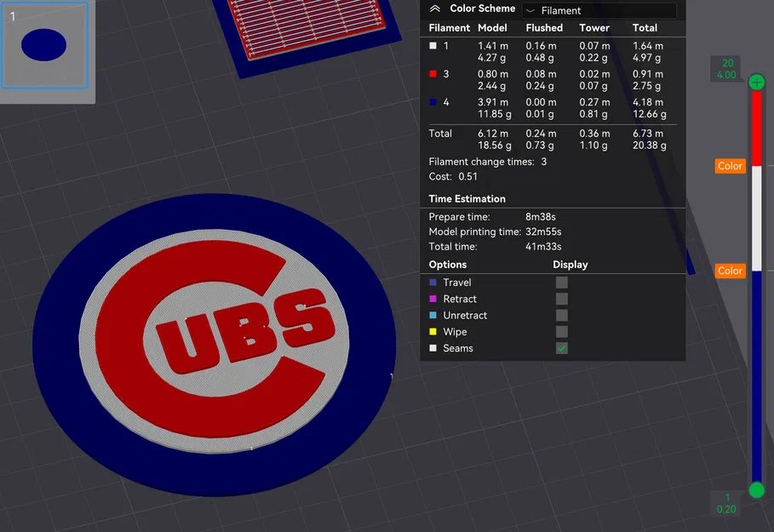774x532 pixels.
Task: Enable the Unretract display checkbox
Action: coord(562,315)
